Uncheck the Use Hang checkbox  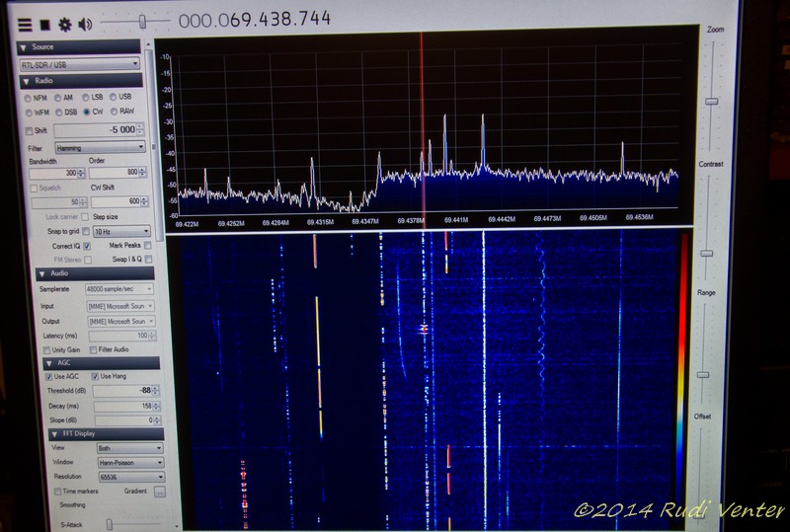[95, 376]
